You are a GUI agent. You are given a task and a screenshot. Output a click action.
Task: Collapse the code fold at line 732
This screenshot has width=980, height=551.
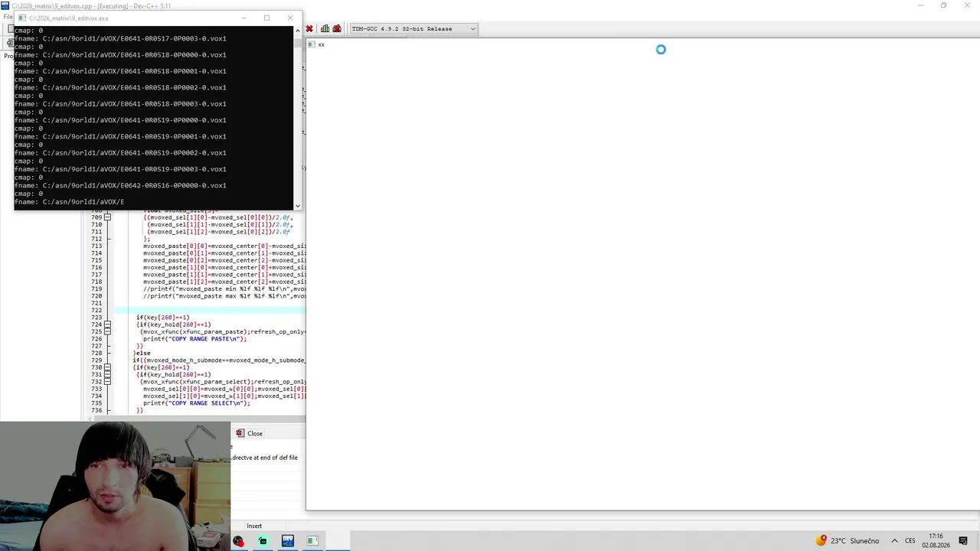pyautogui.click(x=107, y=382)
